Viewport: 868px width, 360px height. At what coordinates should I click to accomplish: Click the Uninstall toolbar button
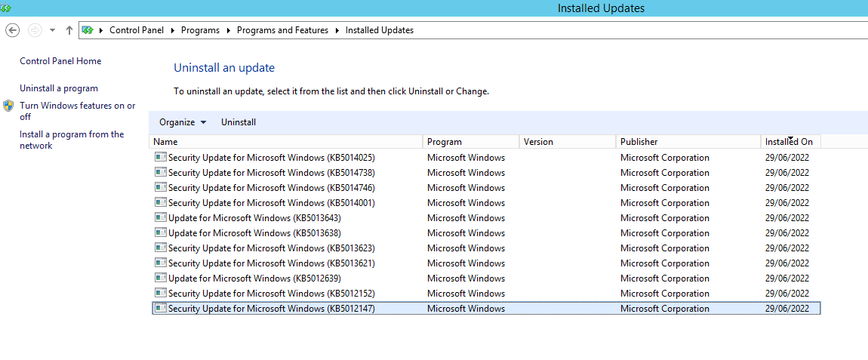(x=239, y=122)
